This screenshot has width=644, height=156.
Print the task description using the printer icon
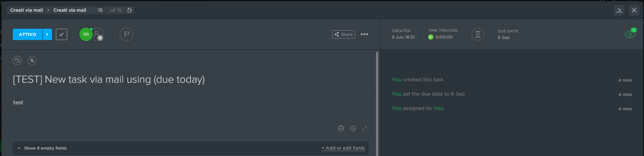341,128
